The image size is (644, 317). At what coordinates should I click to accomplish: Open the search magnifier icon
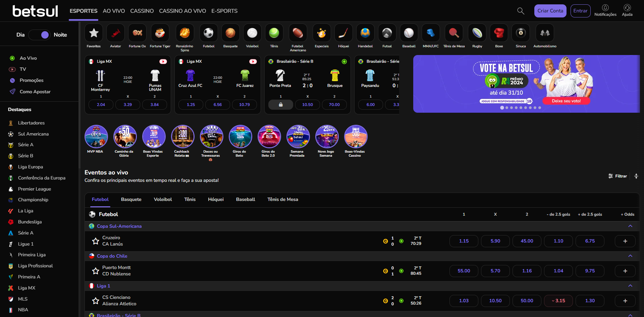[521, 11]
